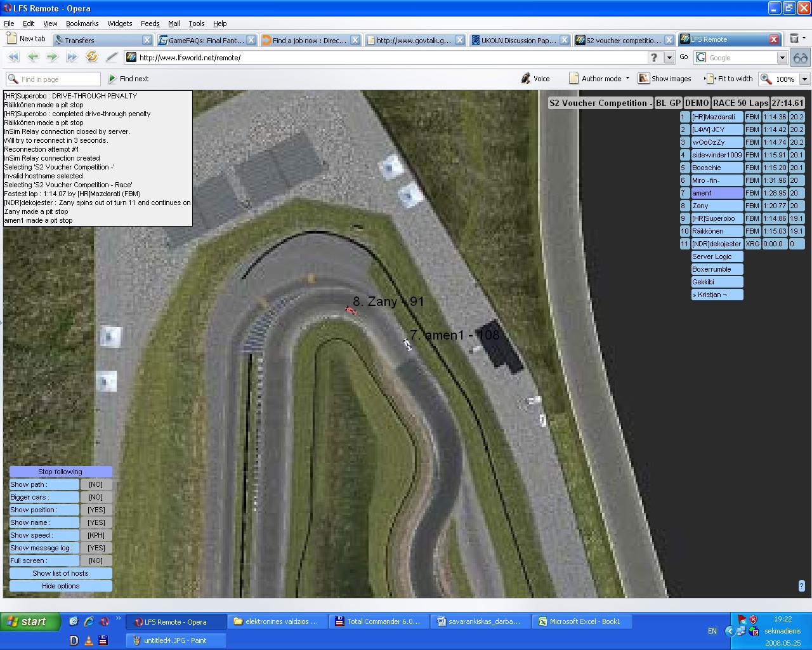The width and height of the screenshot is (812, 650).
Task: Click the first Quick Launch icon by Start
Action: tap(74, 621)
